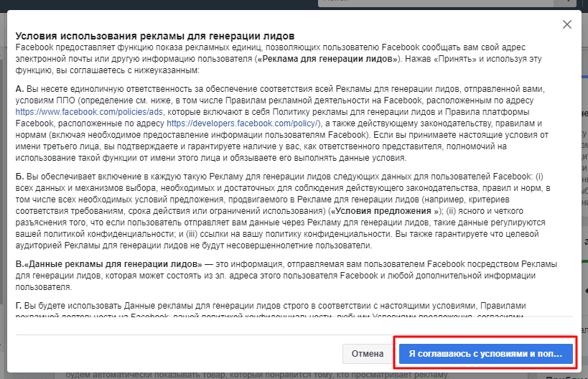Click the dialog heading Условия использования рекламы
The width and height of the screenshot is (588, 379).
(x=155, y=37)
